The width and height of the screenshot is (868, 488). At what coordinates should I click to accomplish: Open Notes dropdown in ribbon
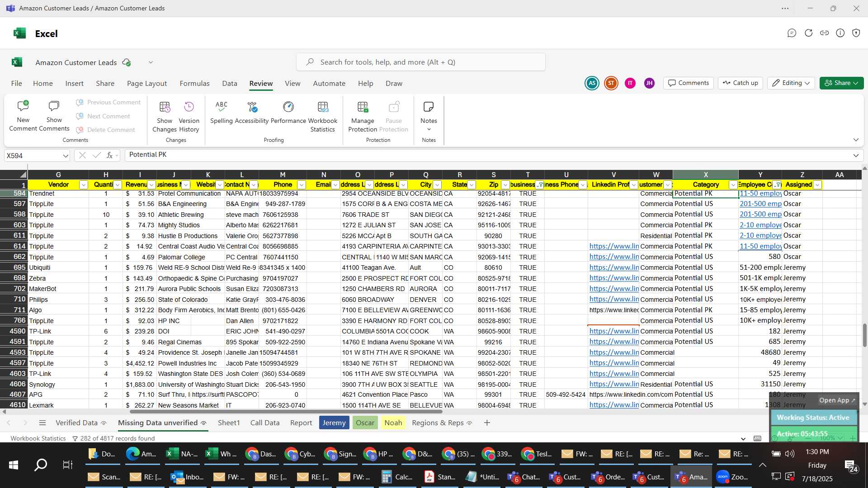429,116
